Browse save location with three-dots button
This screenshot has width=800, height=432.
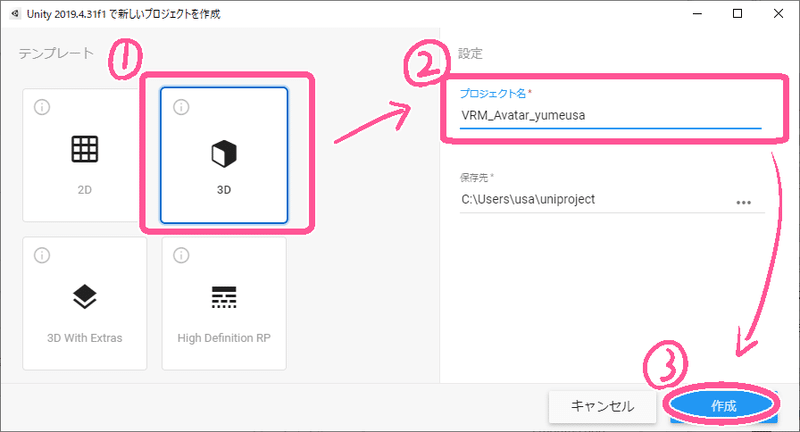point(743,202)
